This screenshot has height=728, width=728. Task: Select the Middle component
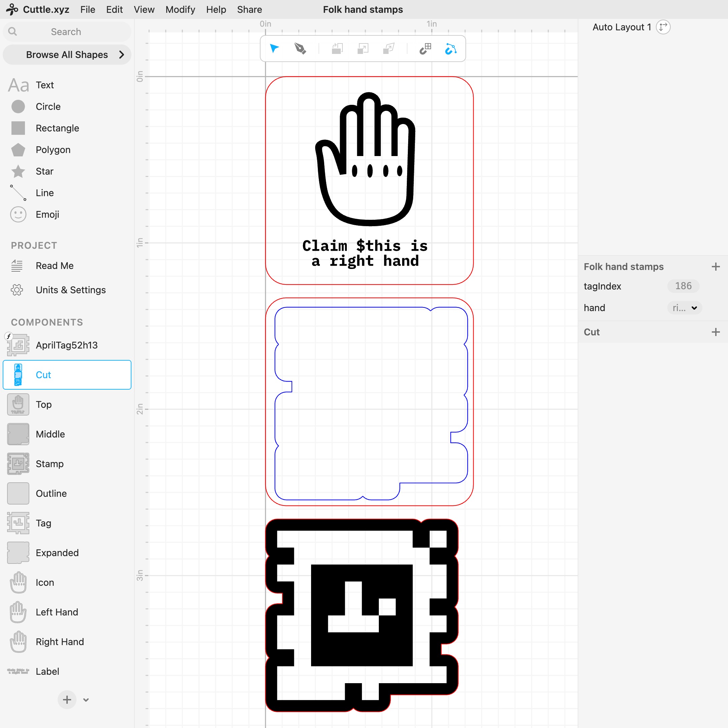click(x=67, y=434)
